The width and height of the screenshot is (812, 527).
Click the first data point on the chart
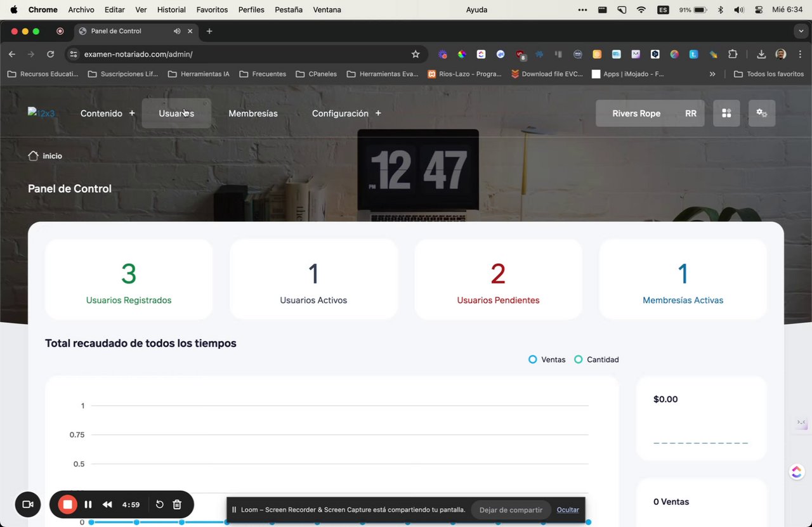(91, 522)
